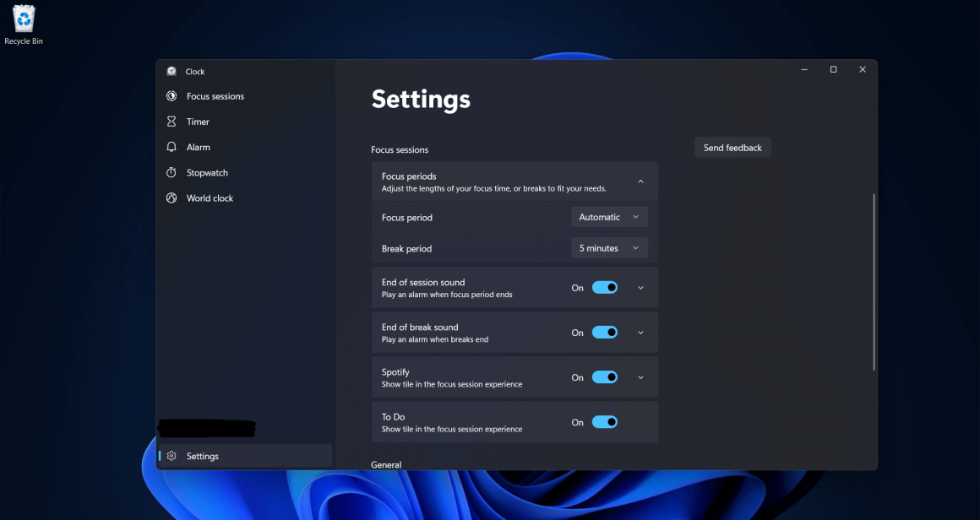Open the Recycle Bin
Screen dimensions: 980x520
coord(23,19)
